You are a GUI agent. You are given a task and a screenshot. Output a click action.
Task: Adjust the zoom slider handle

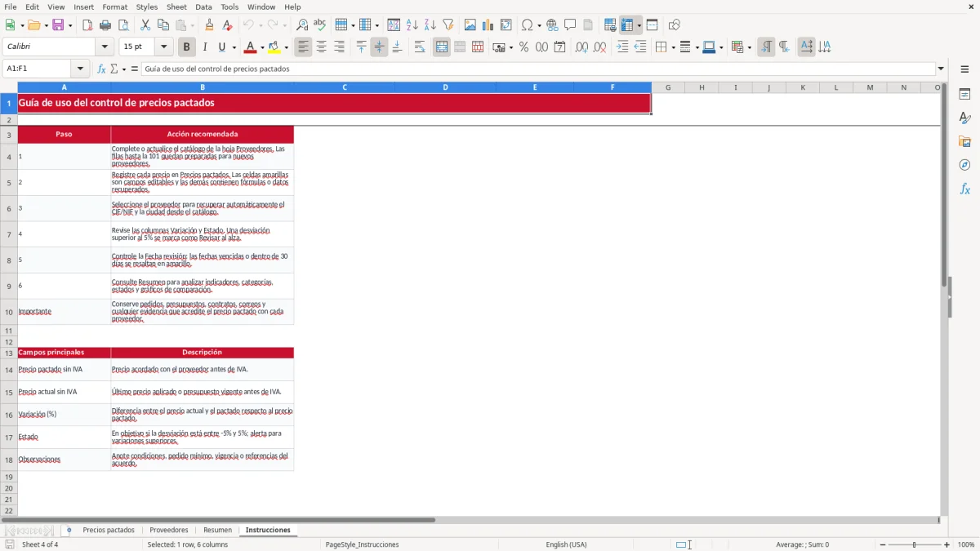915,544
